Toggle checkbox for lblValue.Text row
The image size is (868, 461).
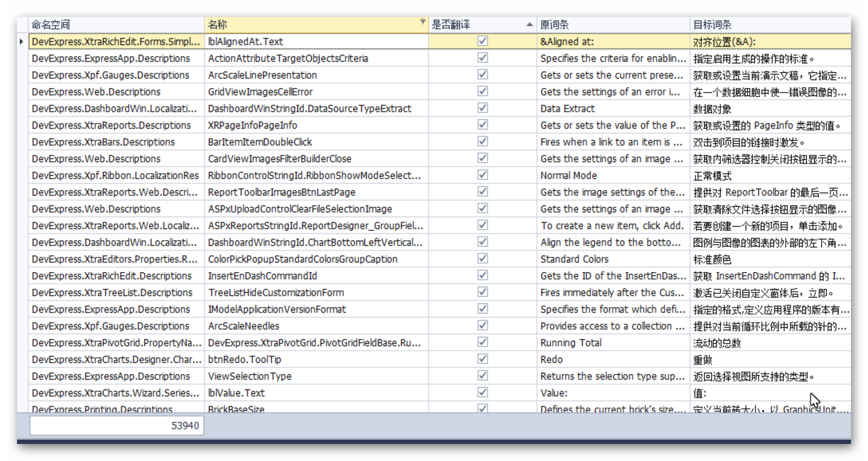click(483, 392)
